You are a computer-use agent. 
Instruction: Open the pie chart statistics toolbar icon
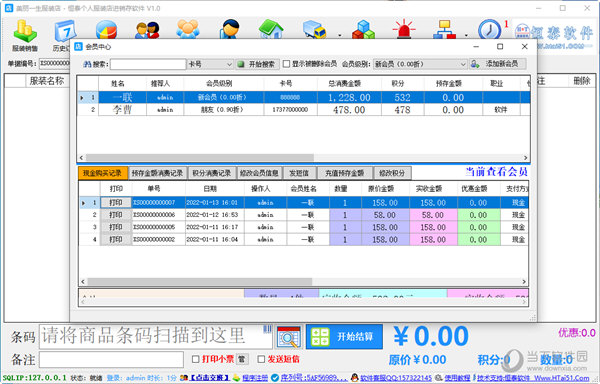tap(106, 29)
